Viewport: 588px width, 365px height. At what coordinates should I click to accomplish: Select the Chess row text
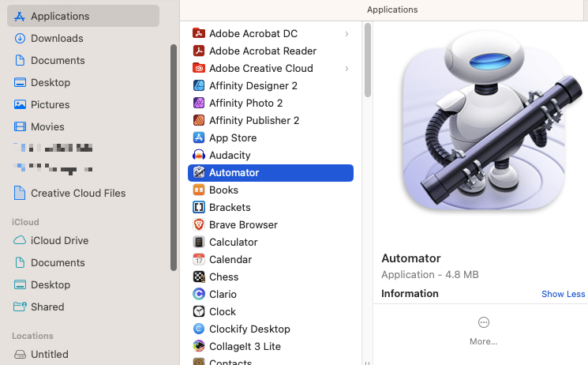223,277
